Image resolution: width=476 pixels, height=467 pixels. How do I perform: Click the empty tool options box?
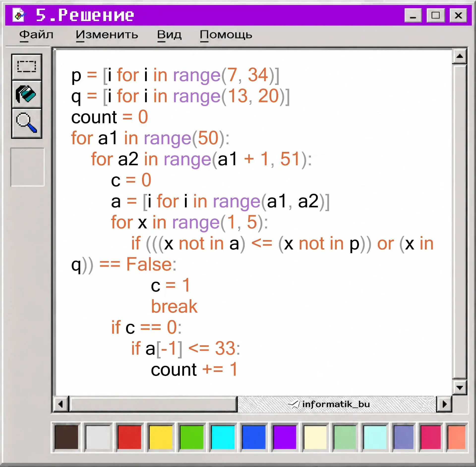(27, 167)
